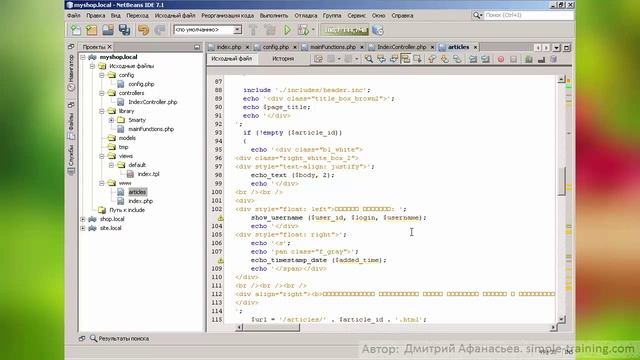Switch to mainFunctions.php editor tab
640x360 pixels.
[x=333, y=47]
